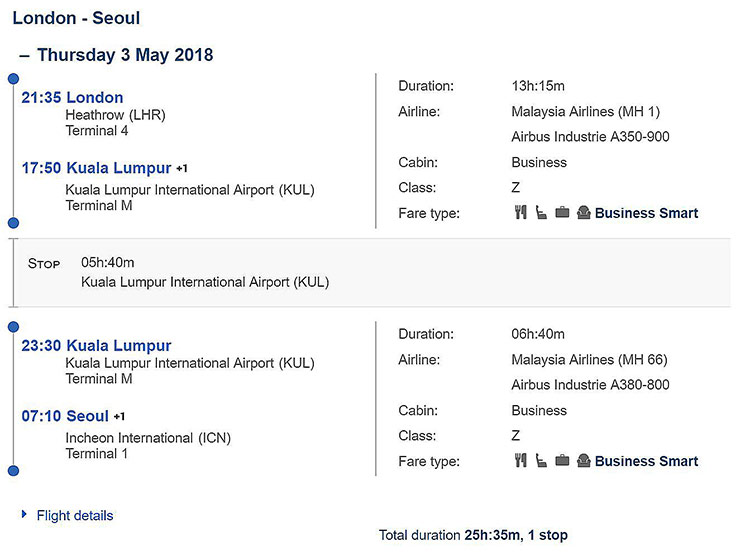
Task: Click the meal icon for flight MH 1
Action: pos(520,213)
